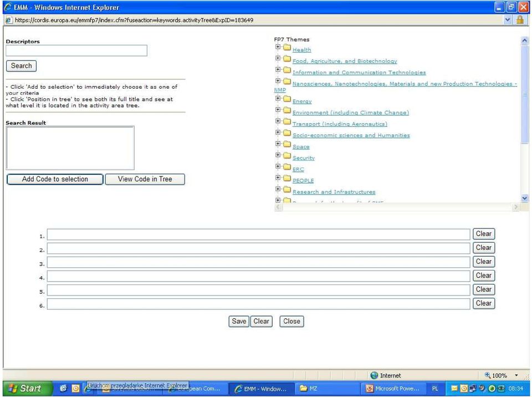Open the Security theme link
532x397 pixels.
tap(304, 158)
